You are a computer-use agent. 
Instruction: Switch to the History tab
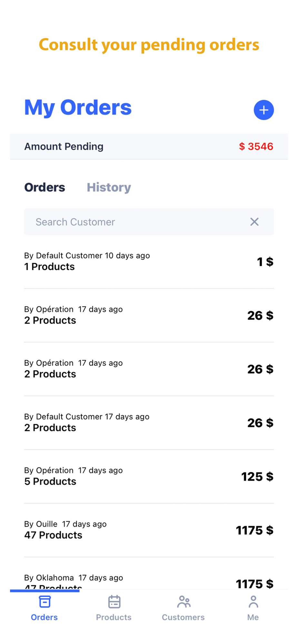109,187
